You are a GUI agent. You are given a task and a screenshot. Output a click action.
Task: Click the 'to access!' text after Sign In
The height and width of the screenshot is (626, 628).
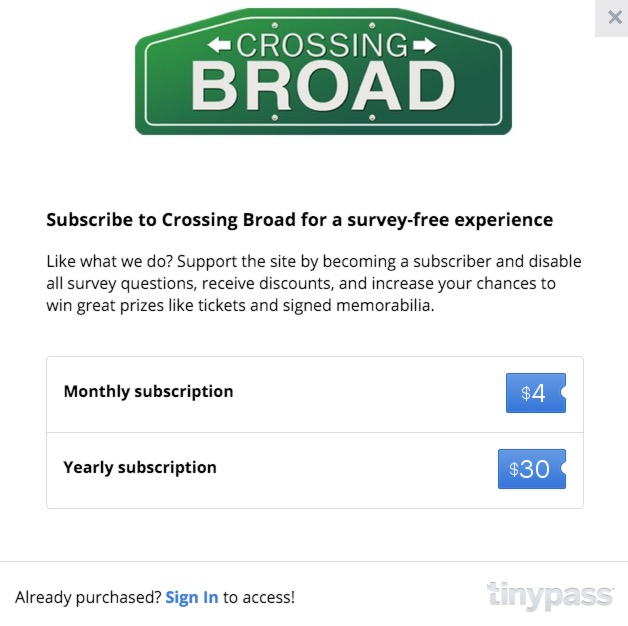(259, 598)
